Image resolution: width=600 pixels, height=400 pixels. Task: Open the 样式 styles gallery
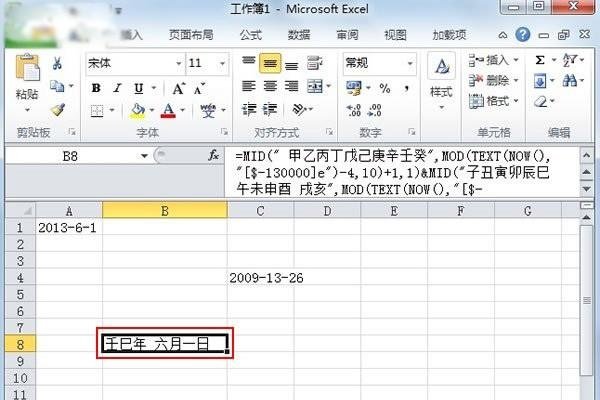click(441, 82)
